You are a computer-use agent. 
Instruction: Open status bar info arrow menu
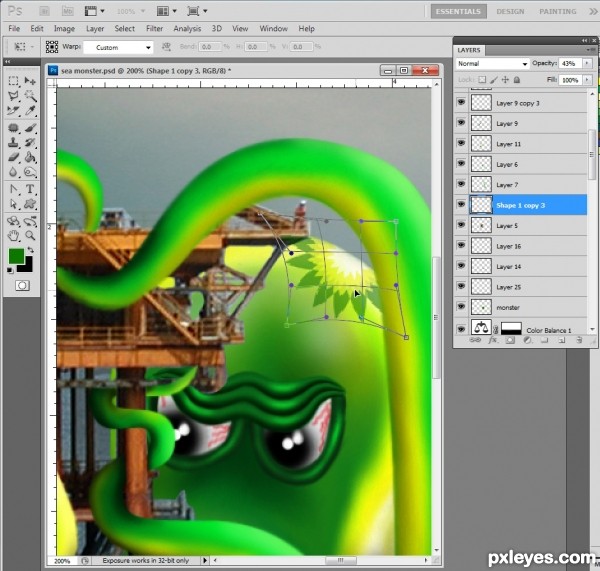(x=205, y=560)
